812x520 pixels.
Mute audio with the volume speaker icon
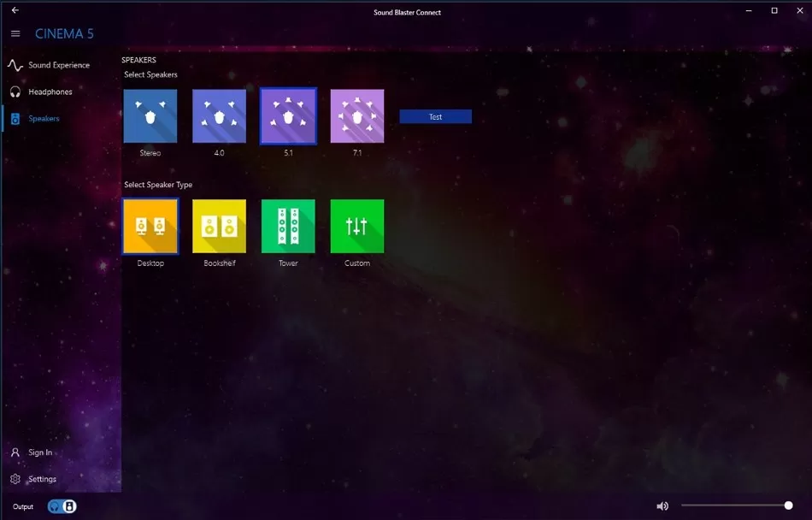pos(662,506)
